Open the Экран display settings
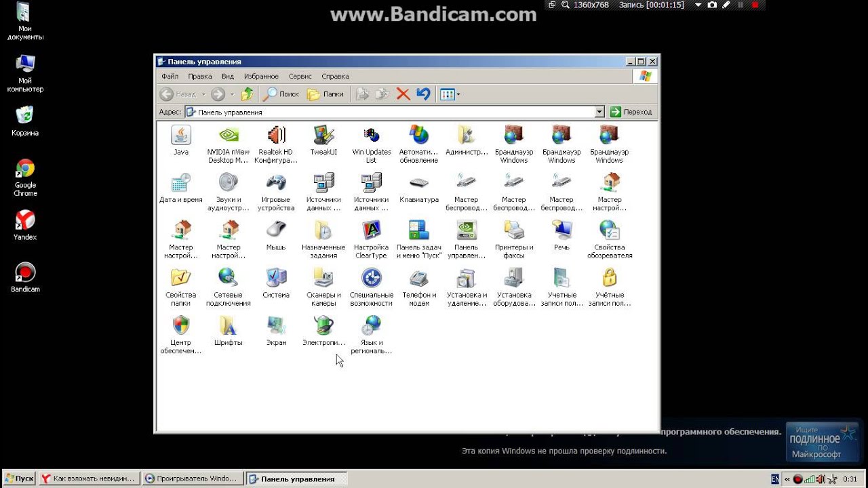This screenshot has width=868, height=488. [x=276, y=331]
